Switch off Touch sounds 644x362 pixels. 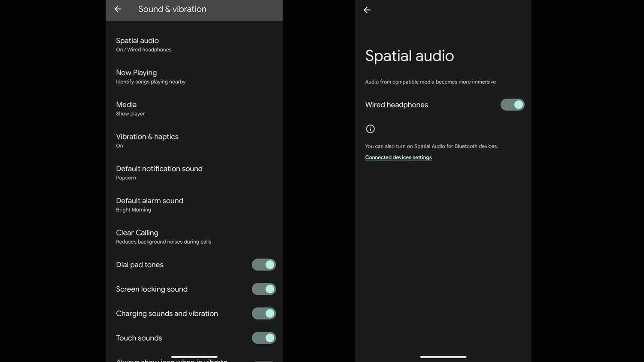[264, 338]
